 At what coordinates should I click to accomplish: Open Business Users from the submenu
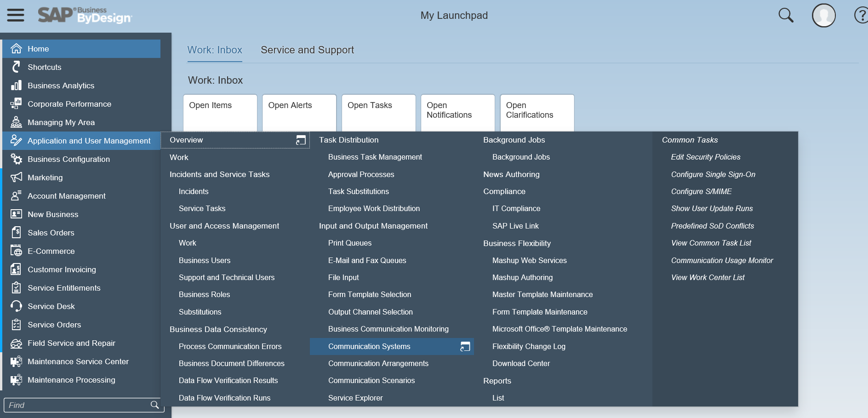click(205, 260)
